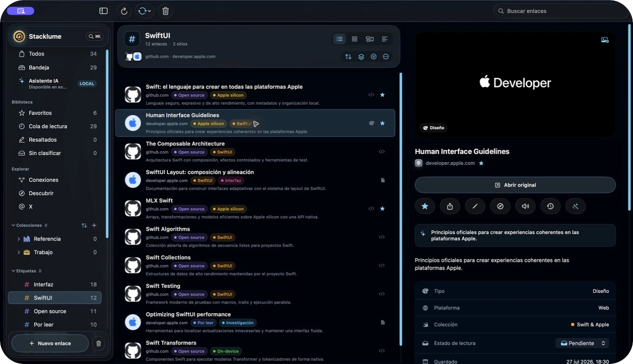This screenshot has height=364, width=633.
Task: Click the speaker read-aloud icon
Action: 525,206
